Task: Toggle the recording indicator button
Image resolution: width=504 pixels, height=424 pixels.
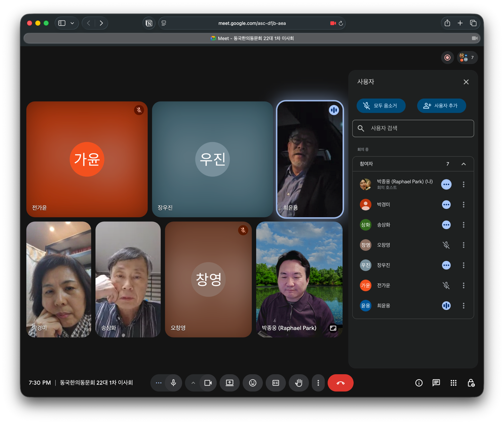Action: [447, 57]
